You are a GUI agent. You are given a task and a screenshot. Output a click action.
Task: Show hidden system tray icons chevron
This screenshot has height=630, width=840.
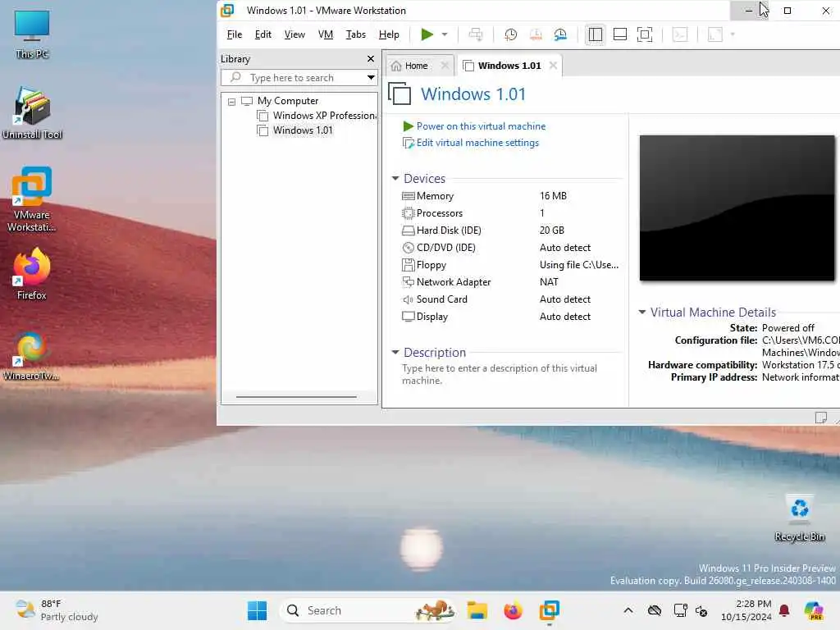(628, 610)
